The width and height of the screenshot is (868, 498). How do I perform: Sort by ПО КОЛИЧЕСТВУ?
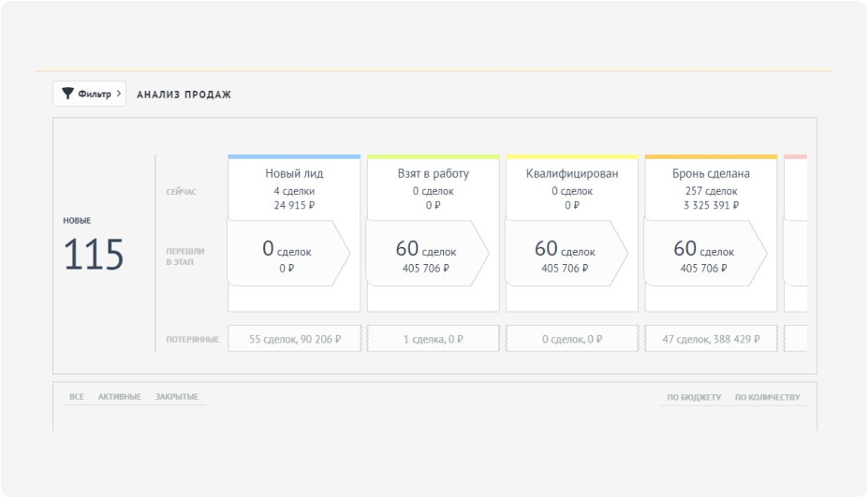[768, 397]
